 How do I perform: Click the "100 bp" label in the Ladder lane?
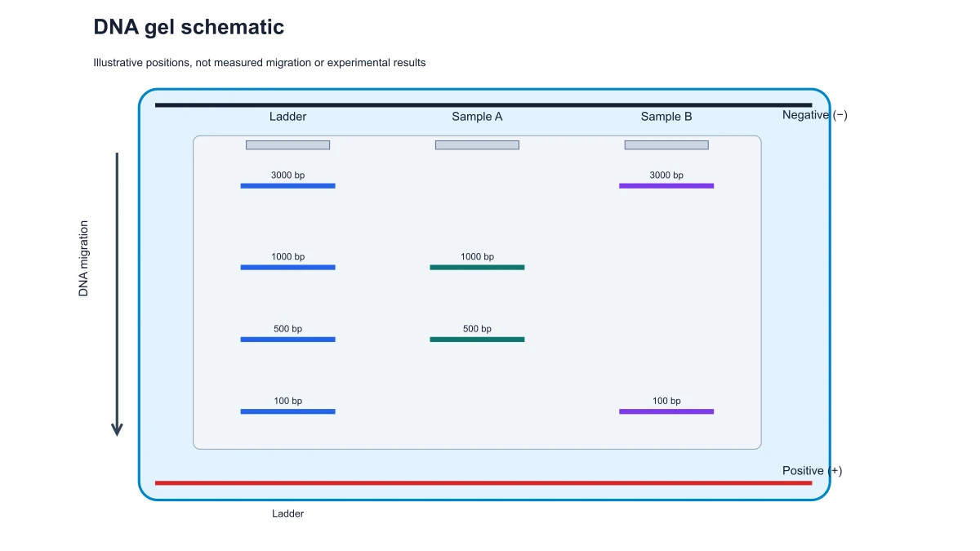coord(287,401)
